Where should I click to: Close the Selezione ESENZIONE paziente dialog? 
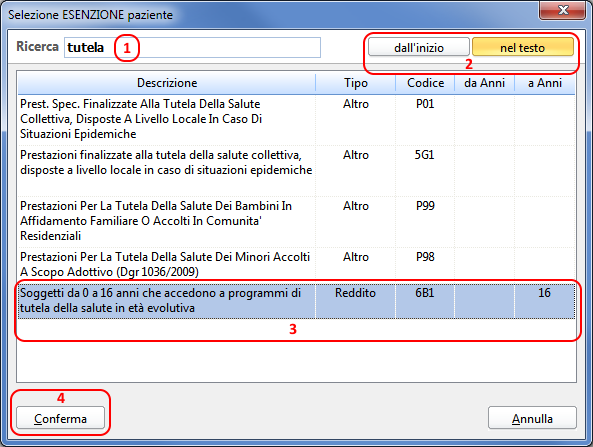[563, 10]
